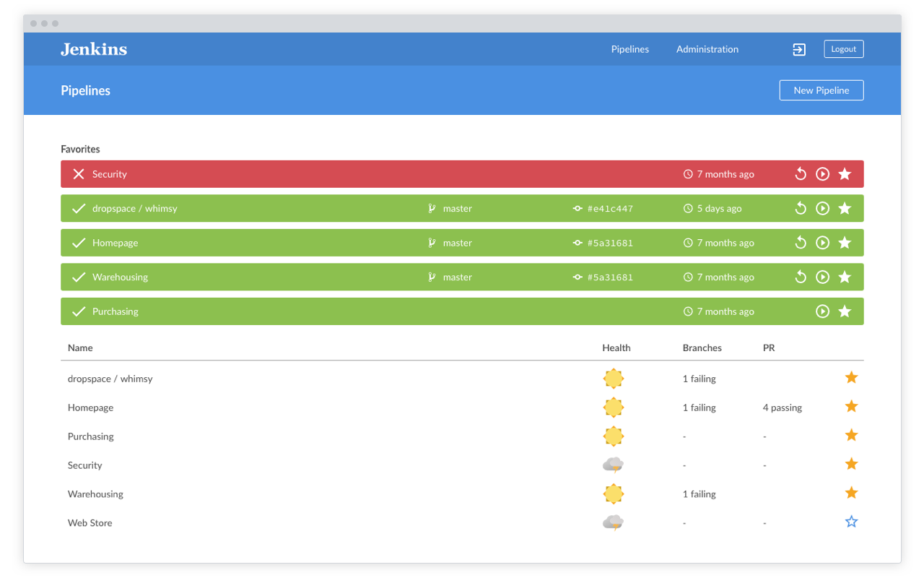Click the Logout button

point(843,48)
